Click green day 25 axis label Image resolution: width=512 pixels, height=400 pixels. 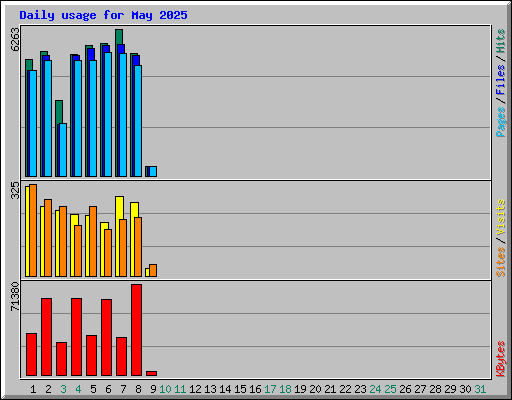coord(390,389)
